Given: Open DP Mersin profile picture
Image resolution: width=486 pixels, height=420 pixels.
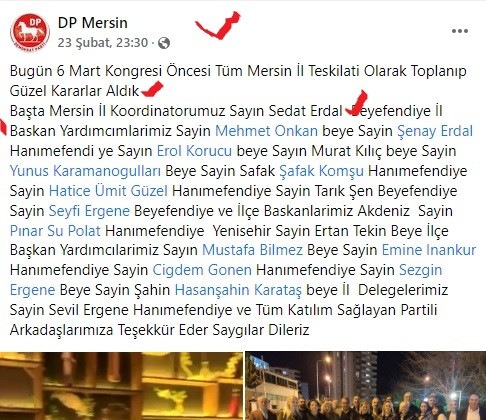Looking at the screenshot, I should point(30,33).
